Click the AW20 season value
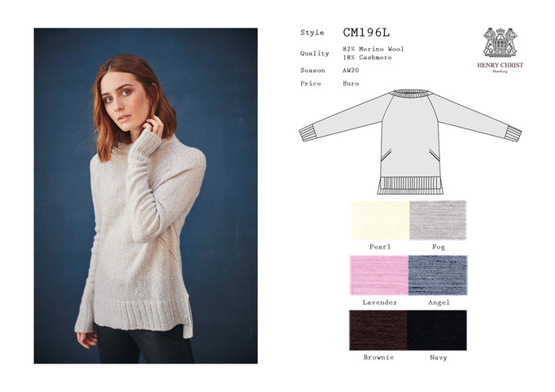555x392 pixels. [351, 70]
